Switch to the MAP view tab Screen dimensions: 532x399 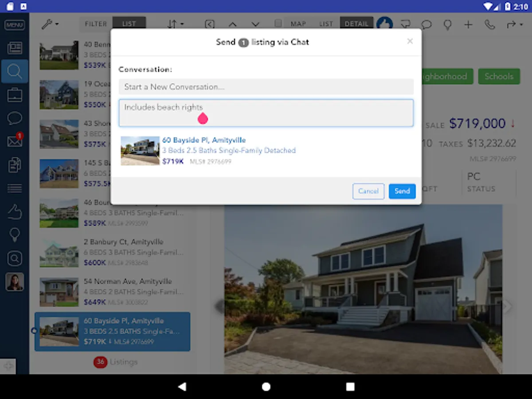(x=298, y=24)
